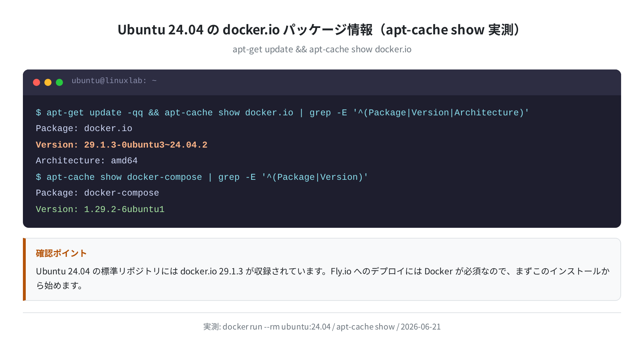Click the terminal title 'ubuntu@linuxlab: ~'
This screenshot has width=644, height=346.
[114, 81]
